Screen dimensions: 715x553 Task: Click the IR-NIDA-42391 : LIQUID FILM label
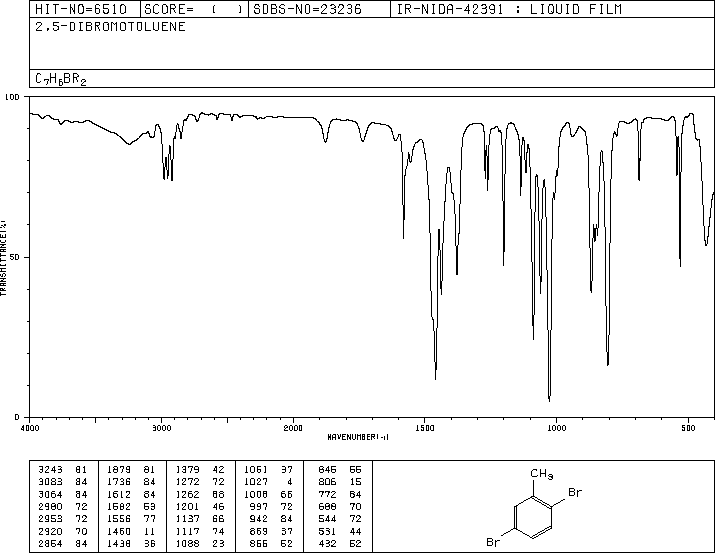[x=509, y=9]
